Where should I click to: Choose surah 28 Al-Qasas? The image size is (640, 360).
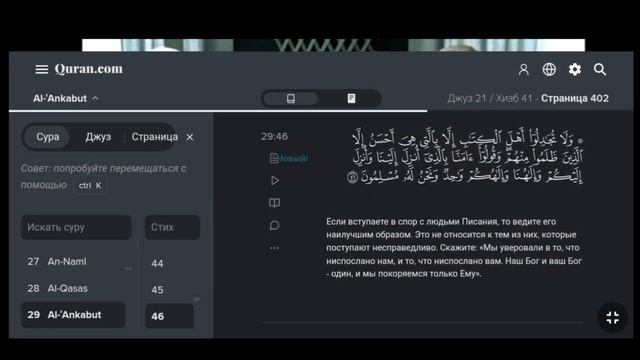[73, 288]
